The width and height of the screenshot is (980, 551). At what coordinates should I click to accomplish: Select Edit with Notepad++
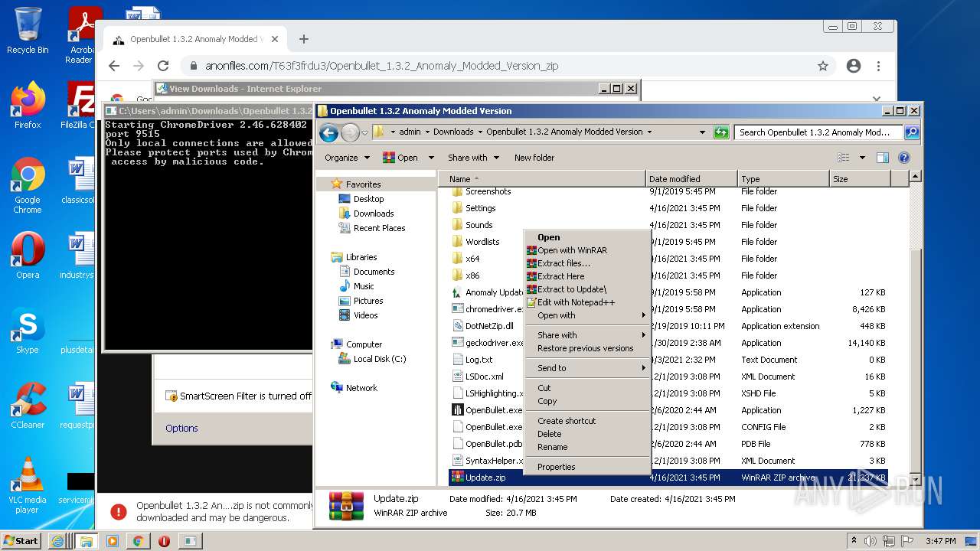pos(576,302)
